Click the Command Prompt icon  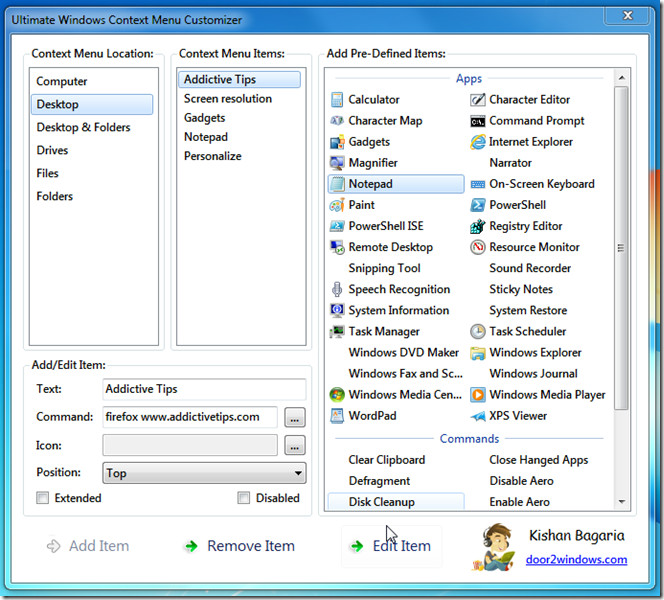(478, 122)
